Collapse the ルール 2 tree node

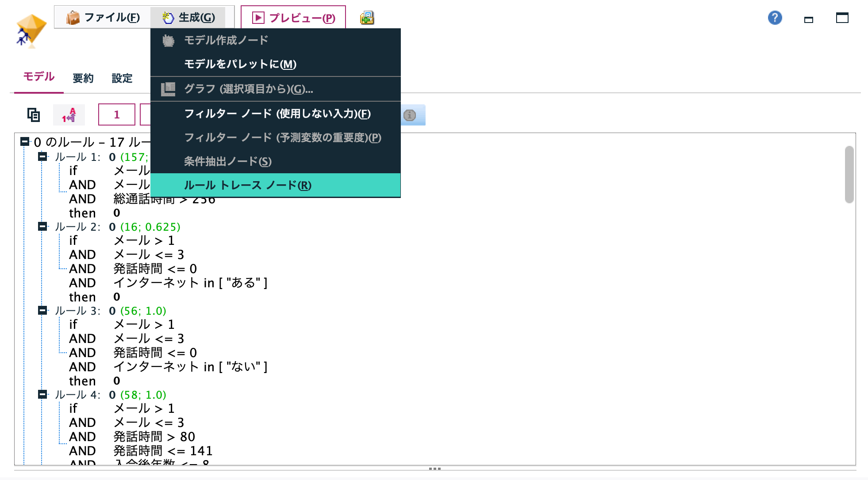pyautogui.click(x=43, y=227)
